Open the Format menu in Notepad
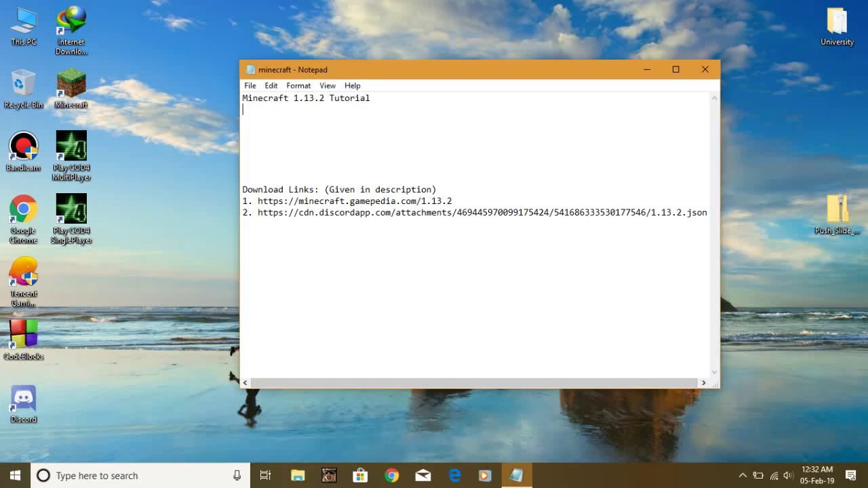 coord(298,85)
